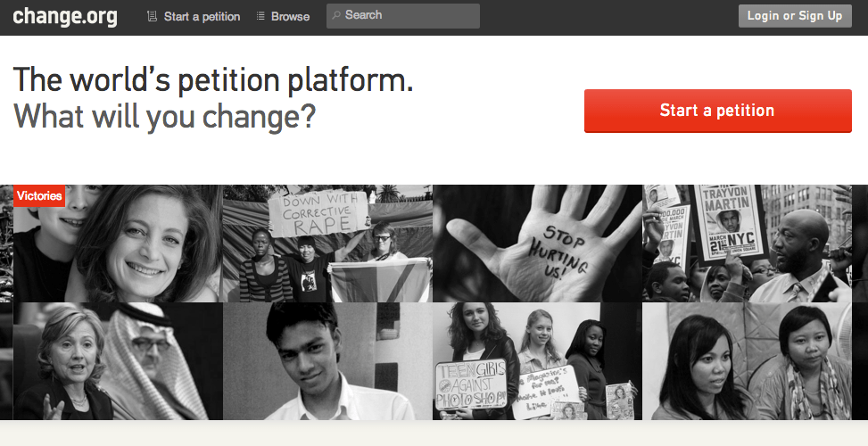Select the two seated women photo
The image size is (868, 446).
pyautogui.click(x=748, y=361)
